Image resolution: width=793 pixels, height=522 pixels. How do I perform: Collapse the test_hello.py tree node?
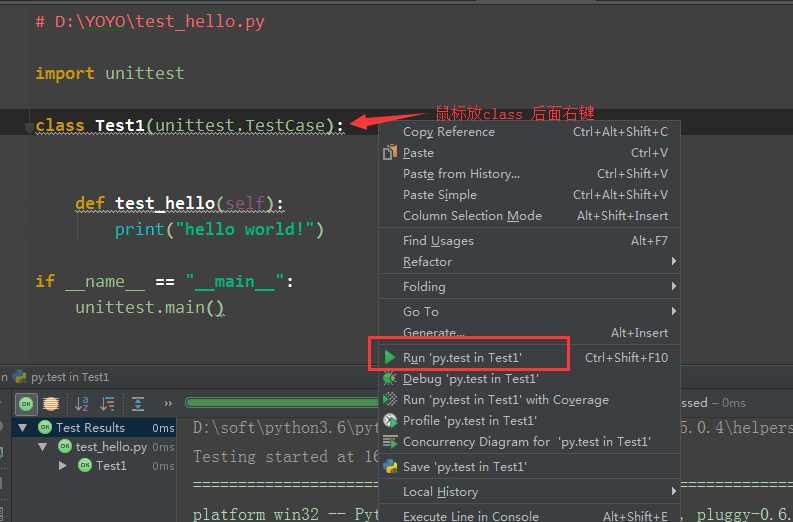(x=42, y=447)
